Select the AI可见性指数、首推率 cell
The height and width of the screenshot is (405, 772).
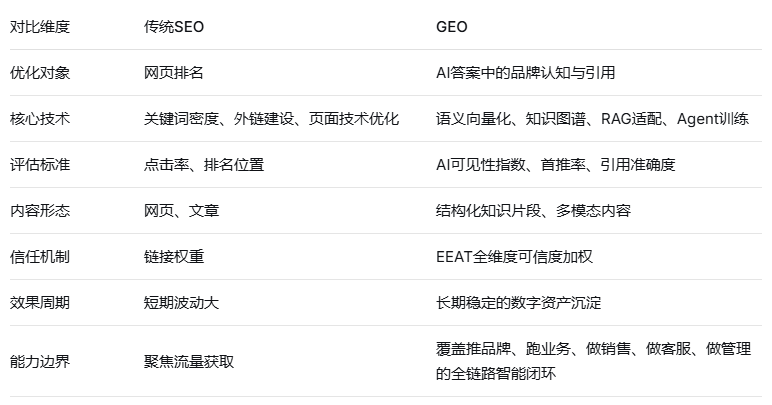click(x=556, y=165)
